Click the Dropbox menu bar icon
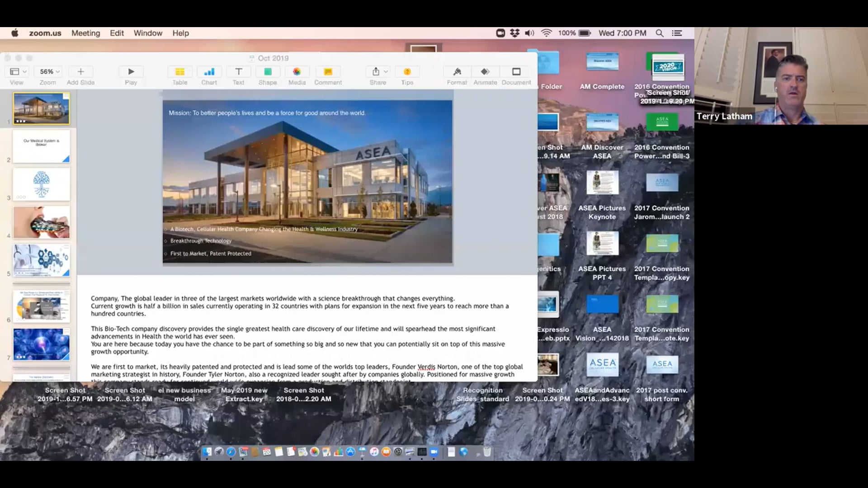 pos(514,33)
